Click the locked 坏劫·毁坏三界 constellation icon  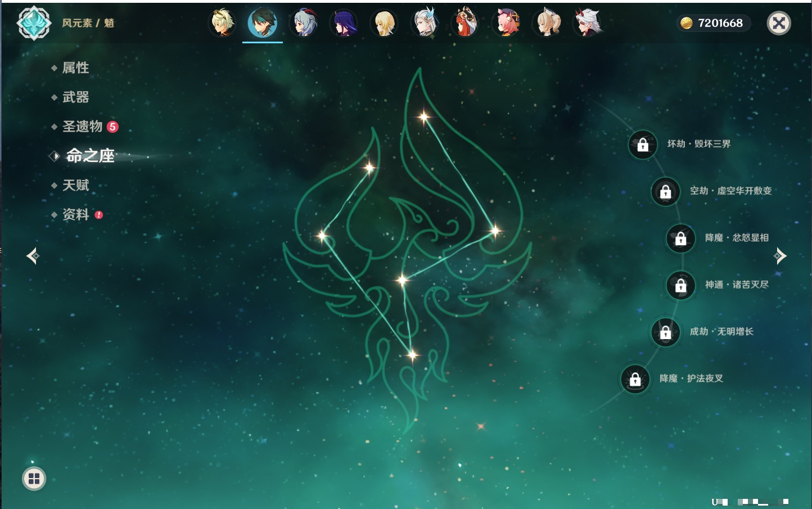click(x=643, y=145)
